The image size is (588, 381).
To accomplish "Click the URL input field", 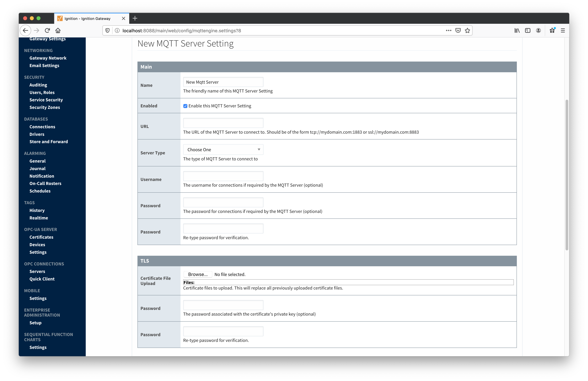I will pyautogui.click(x=223, y=123).
